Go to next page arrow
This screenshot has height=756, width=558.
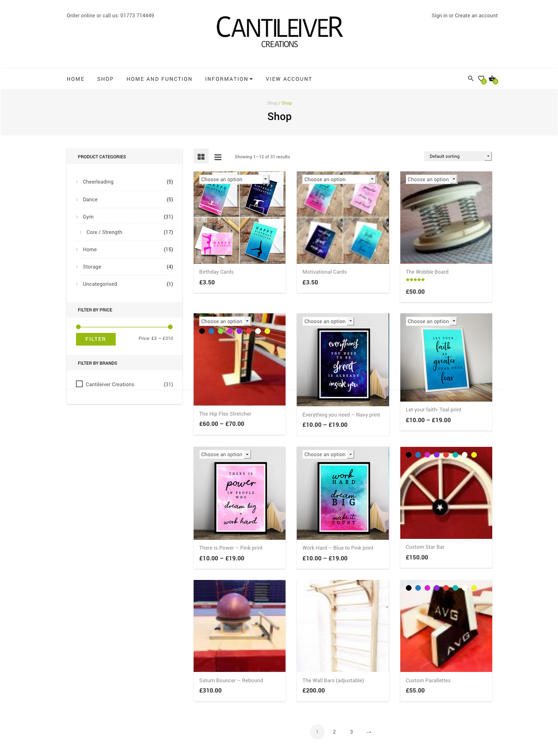(x=369, y=732)
